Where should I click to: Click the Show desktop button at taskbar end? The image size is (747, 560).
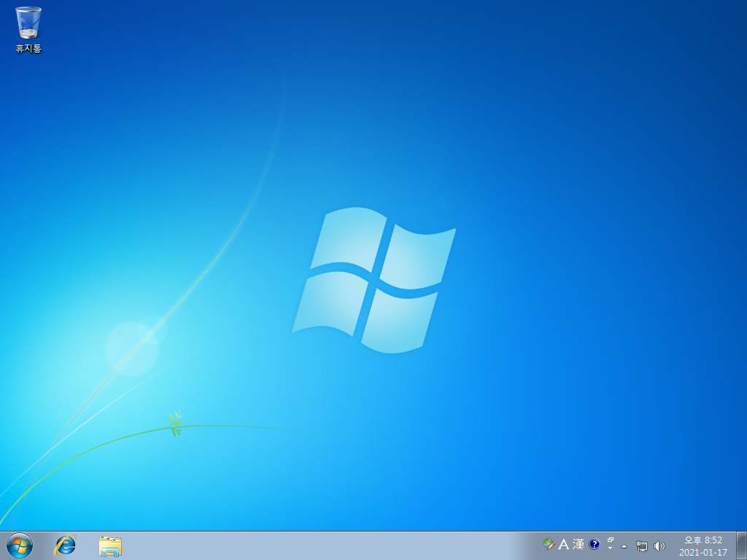click(x=741, y=545)
